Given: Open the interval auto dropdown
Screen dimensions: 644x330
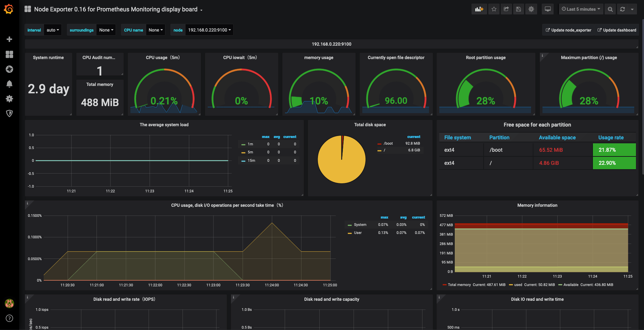Looking at the screenshot, I should (x=52, y=30).
